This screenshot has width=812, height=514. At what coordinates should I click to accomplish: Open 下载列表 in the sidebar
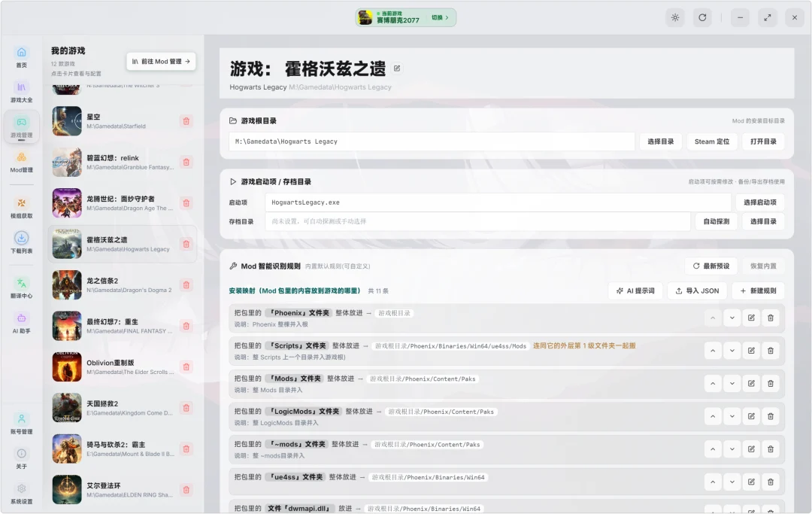pyautogui.click(x=21, y=242)
